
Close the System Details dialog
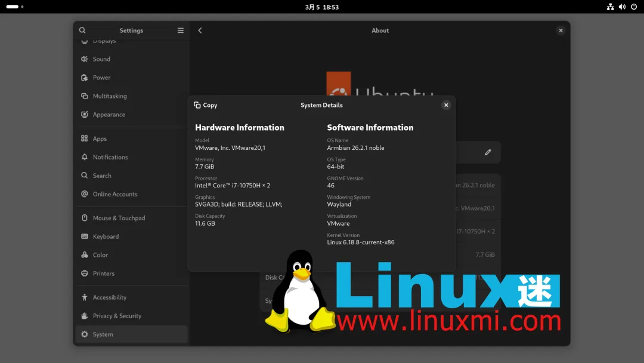[x=446, y=105]
